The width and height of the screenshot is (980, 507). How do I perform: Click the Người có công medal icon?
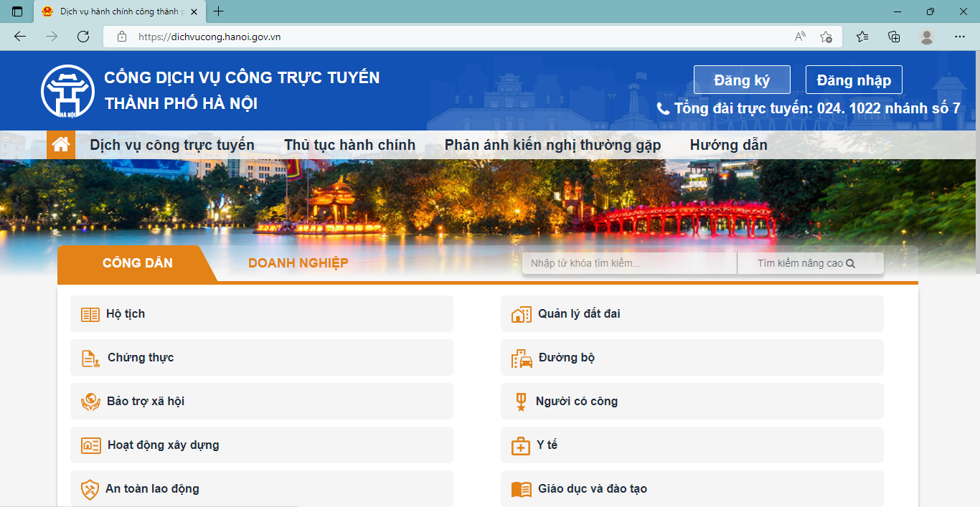click(521, 402)
